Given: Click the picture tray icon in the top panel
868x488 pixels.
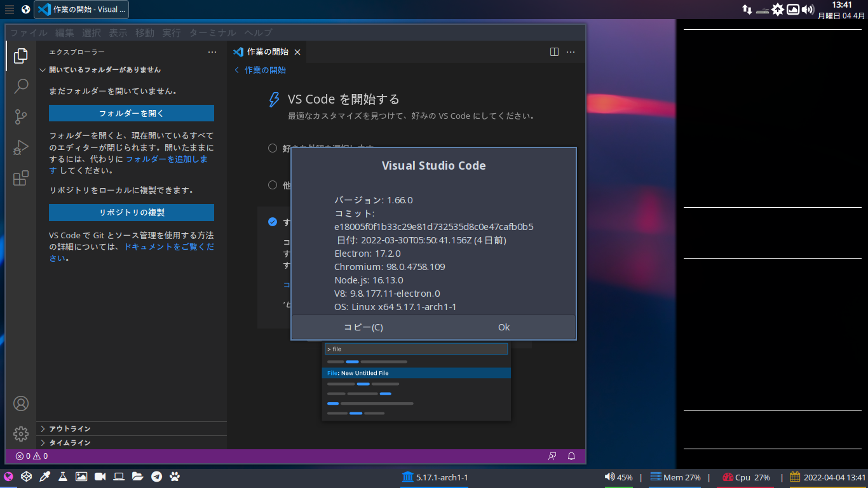Looking at the screenshot, I should pos(793,10).
